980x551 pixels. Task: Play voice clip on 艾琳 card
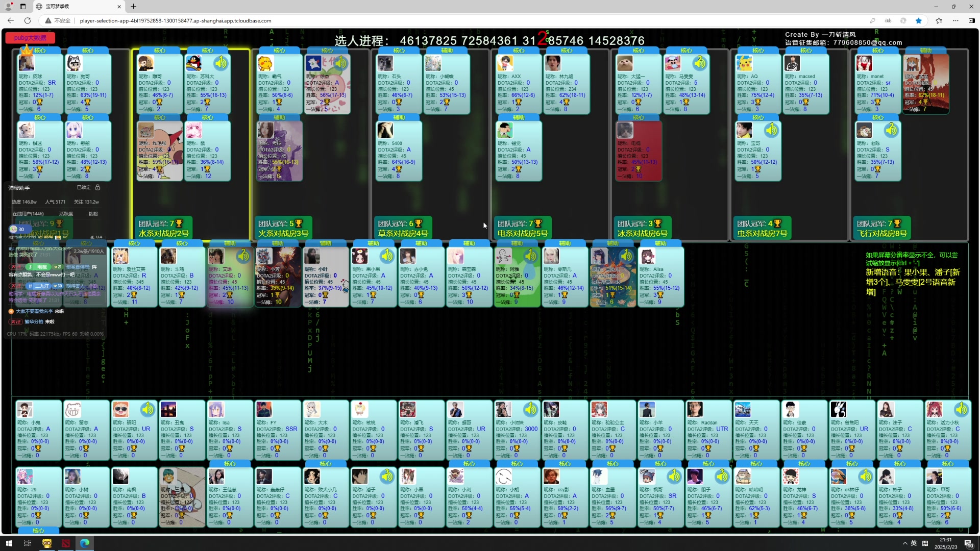pos(243,256)
